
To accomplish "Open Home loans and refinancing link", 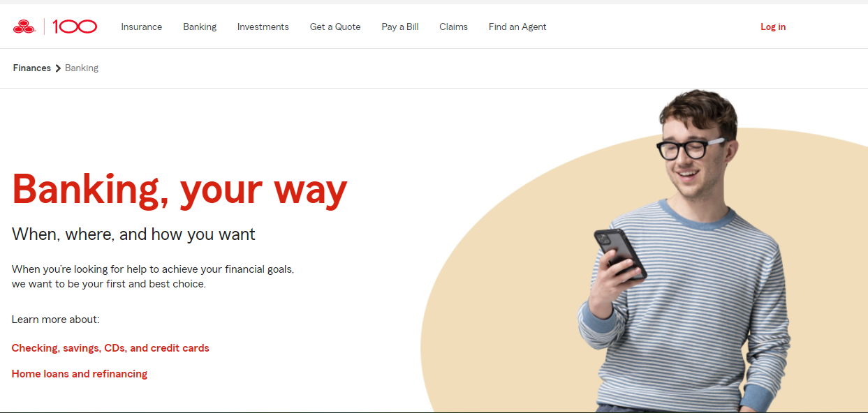I will tap(80, 374).
